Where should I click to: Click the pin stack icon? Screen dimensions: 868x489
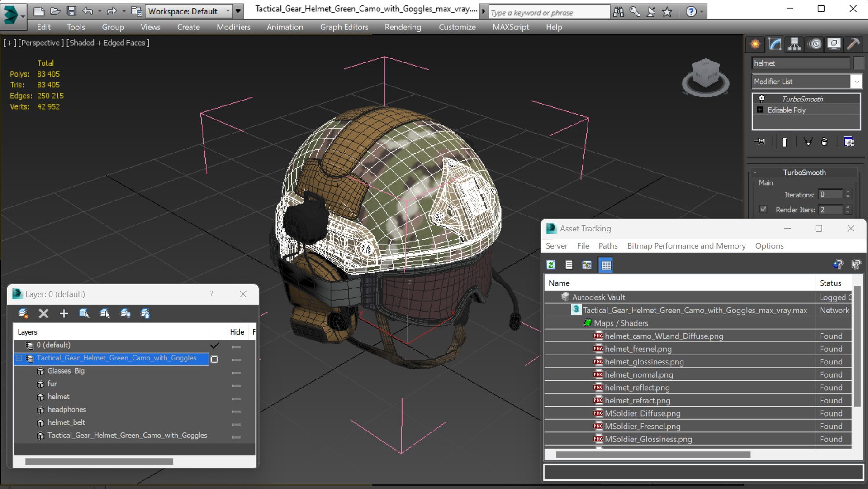point(760,142)
